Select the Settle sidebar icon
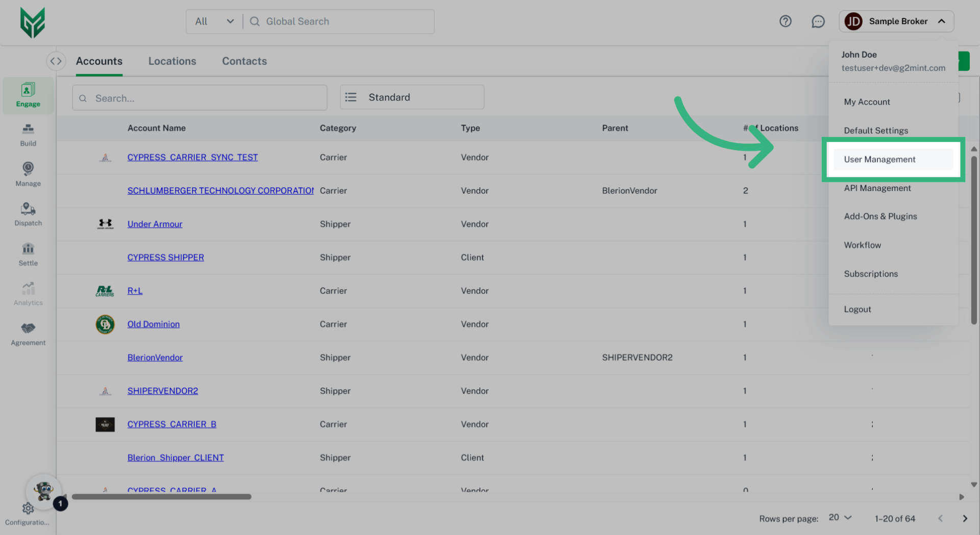 pos(28,254)
